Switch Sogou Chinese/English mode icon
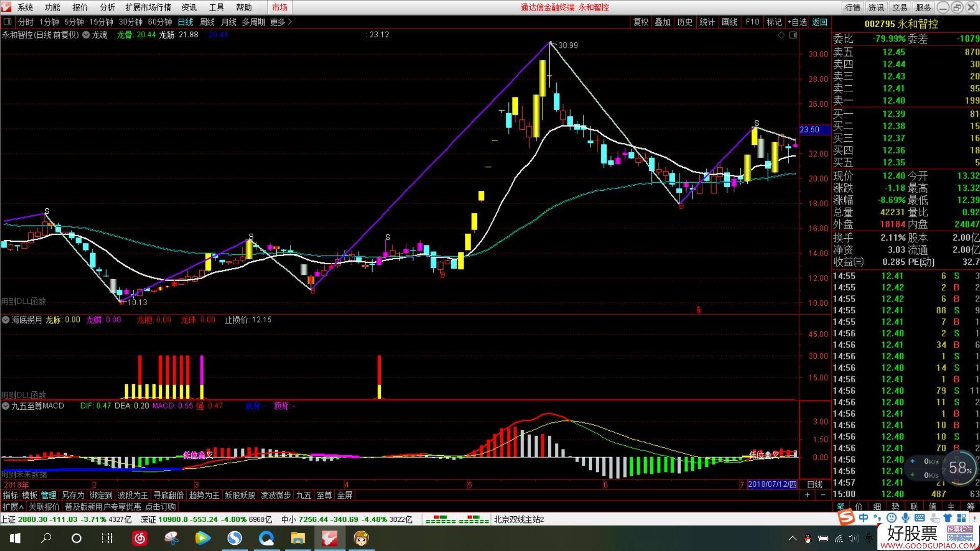 click(864, 518)
